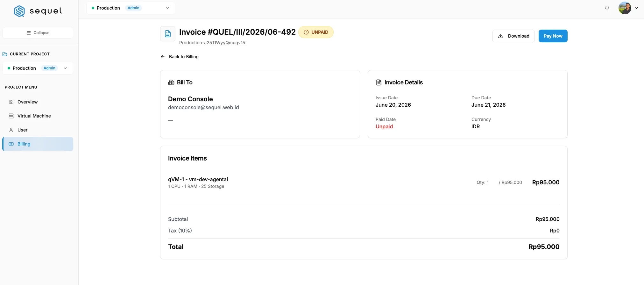Click the User person icon in sidebar
The height and width of the screenshot is (285, 644).
[x=11, y=130]
